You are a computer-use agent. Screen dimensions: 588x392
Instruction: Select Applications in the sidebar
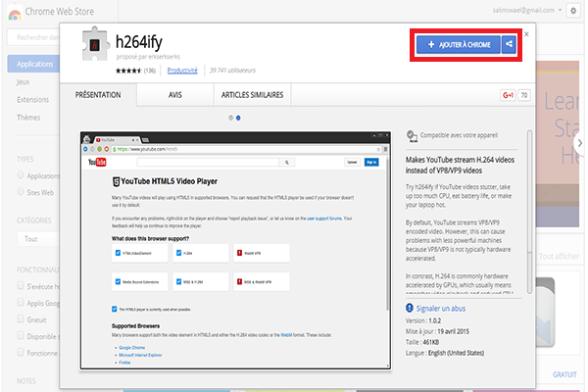[x=33, y=64]
